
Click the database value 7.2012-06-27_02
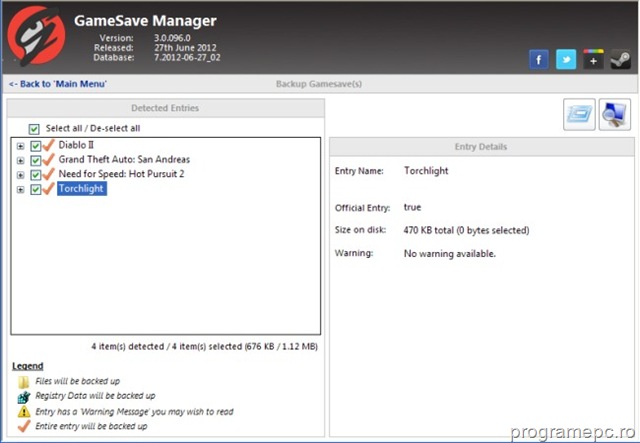tap(187, 58)
